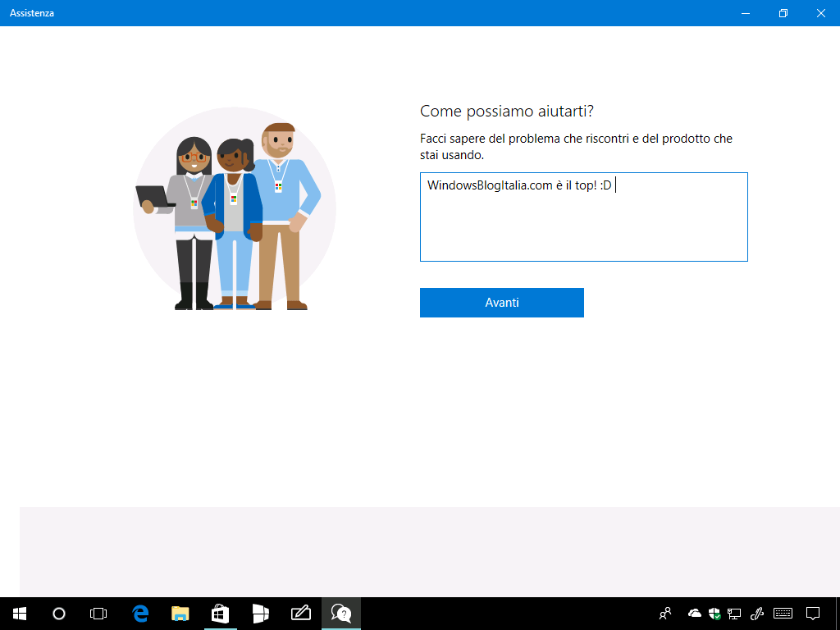Click the 'Come possiamo aiutarti?' heading
Viewport: 840px width, 630px height.
pos(507,112)
